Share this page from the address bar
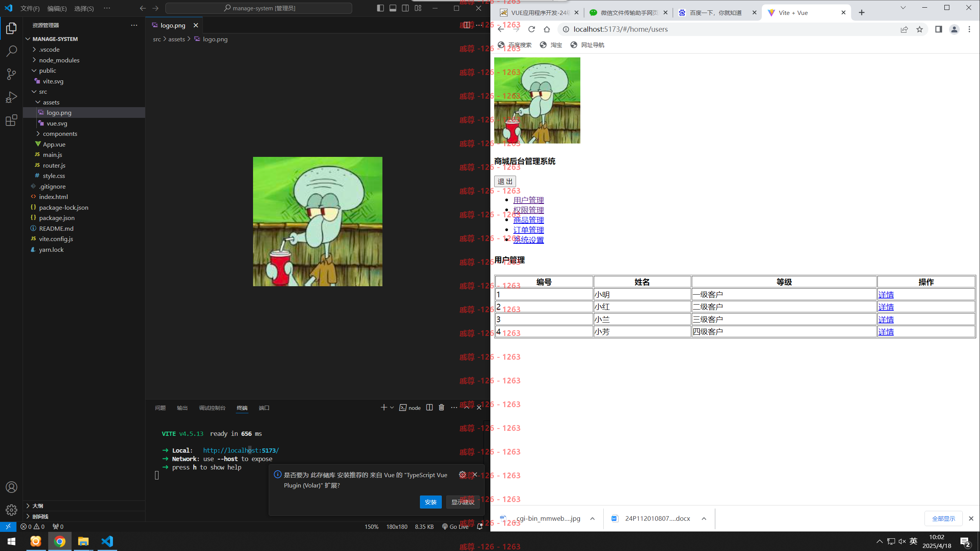This screenshot has height=551, width=980. (904, 29)
